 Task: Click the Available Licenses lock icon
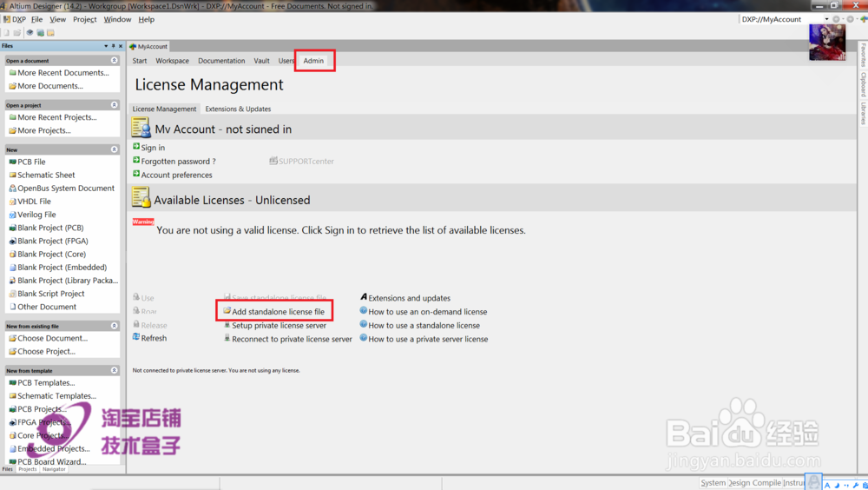(x=141, y=198)
